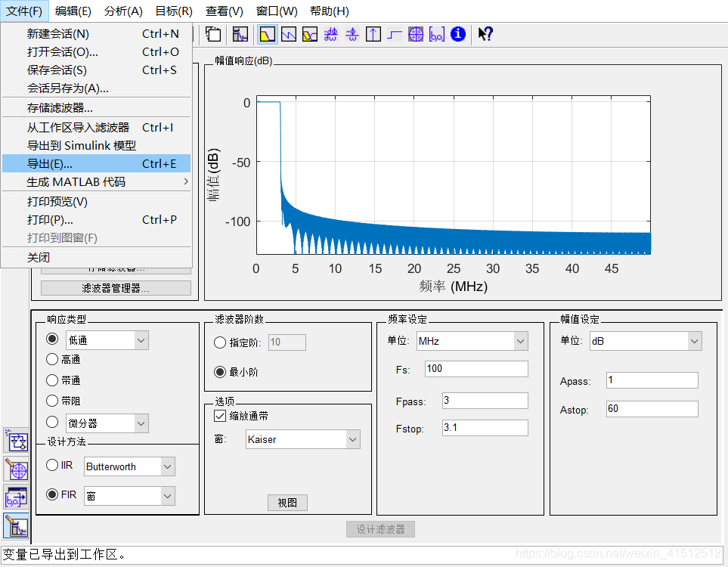Choose 打印预览(V) menu entry
Image resolution: width=728 pixels, height=567 pixels.
[x=97, y=202]
